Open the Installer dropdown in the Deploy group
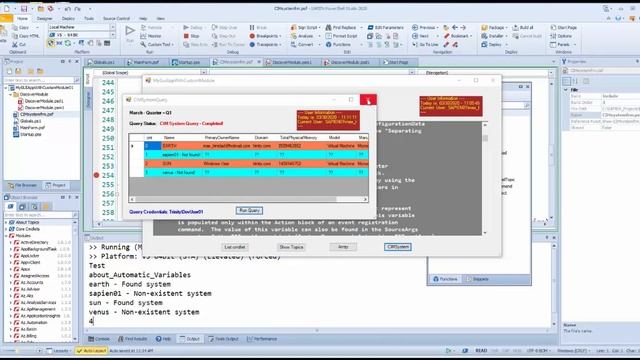 point(494,36)
